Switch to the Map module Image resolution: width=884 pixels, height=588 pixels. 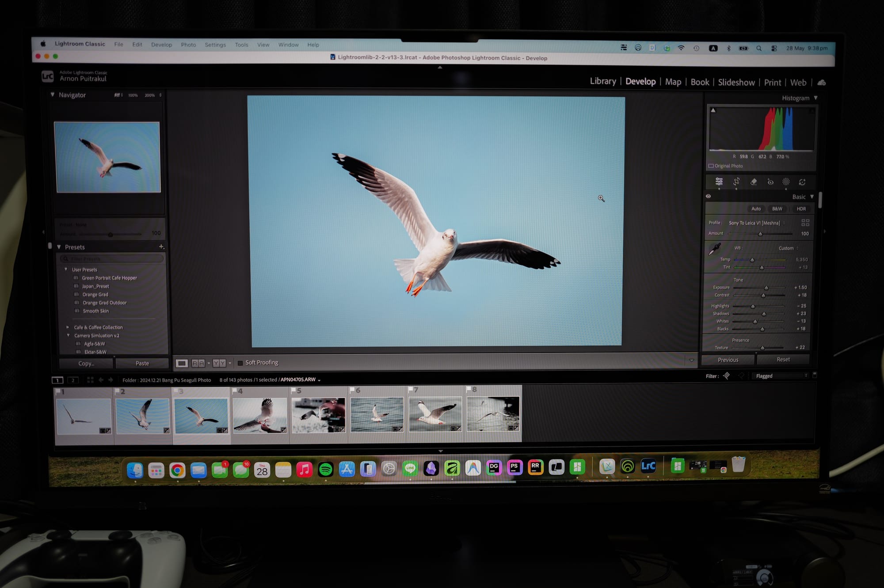pos(673,82)
